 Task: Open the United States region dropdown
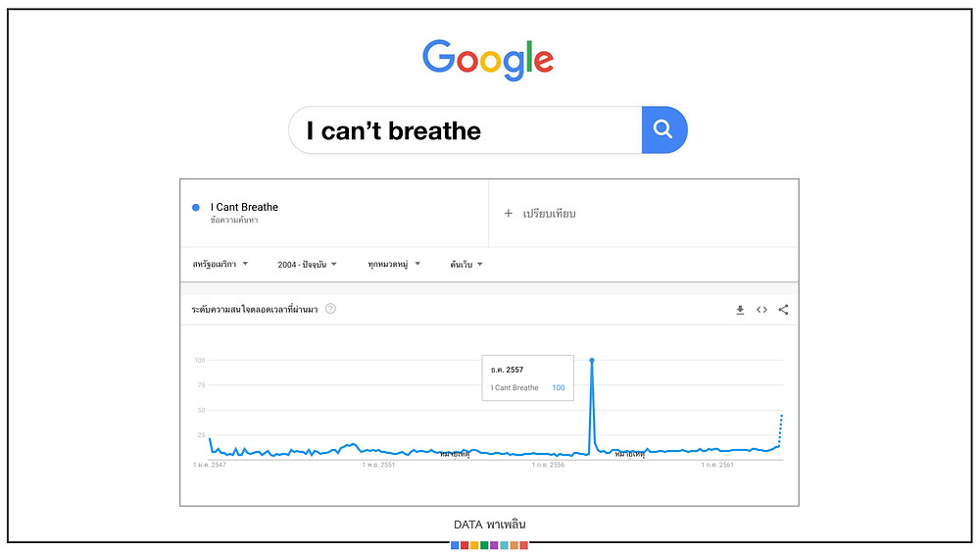pos(220,265)
